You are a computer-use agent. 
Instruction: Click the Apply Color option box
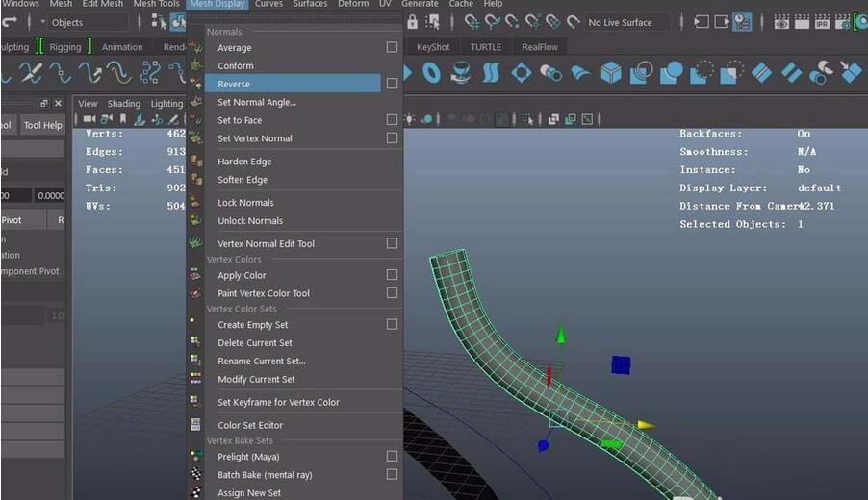tap(392, 275)
